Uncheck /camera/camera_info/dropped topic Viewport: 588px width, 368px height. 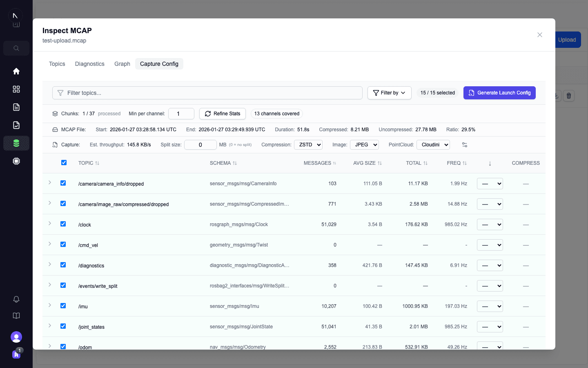click(63, 183)
